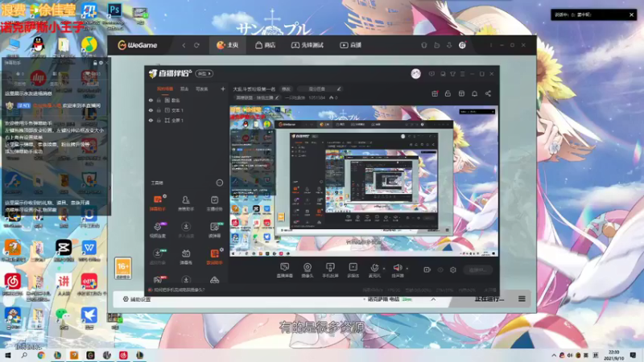Open the notification bell above preview
Viewport: 644px width, 362px height.
474,93
